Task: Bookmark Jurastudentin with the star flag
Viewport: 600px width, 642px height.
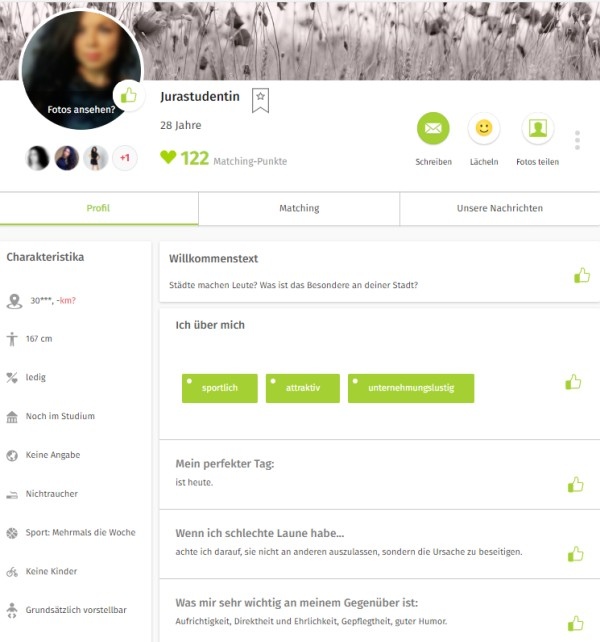Action: tap(260, 100)
